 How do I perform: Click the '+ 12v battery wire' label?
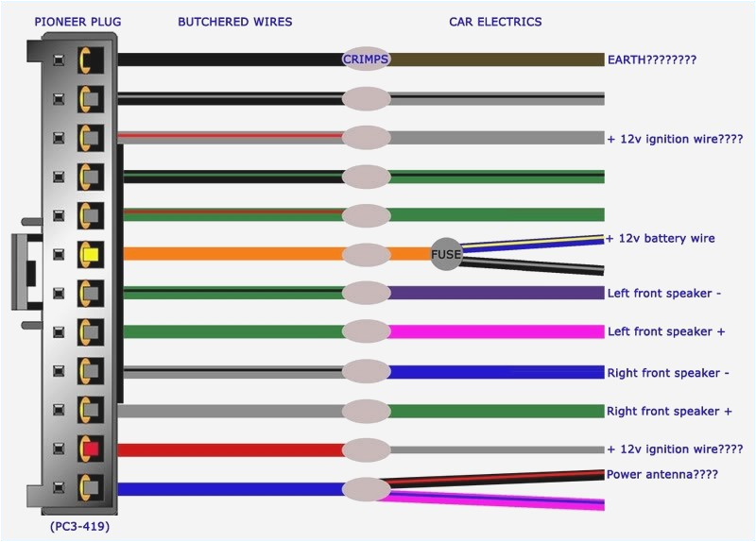click(x=660, y=238)
